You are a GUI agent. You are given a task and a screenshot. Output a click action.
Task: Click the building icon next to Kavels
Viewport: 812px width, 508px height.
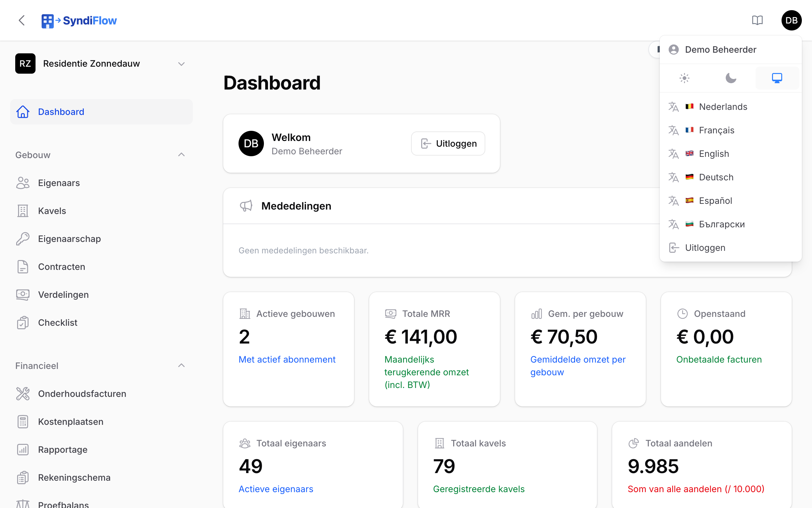pyautogui.click(x=23, y=211)
